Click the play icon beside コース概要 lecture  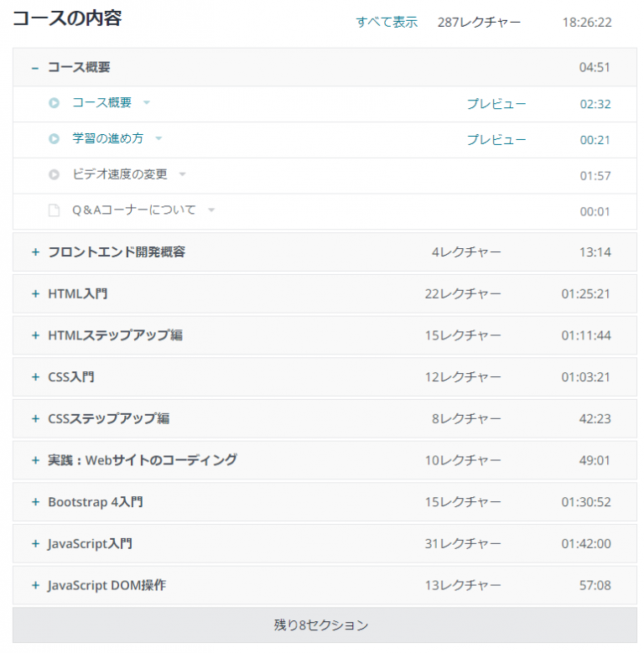pyautogui.click(x=55, y=103)
